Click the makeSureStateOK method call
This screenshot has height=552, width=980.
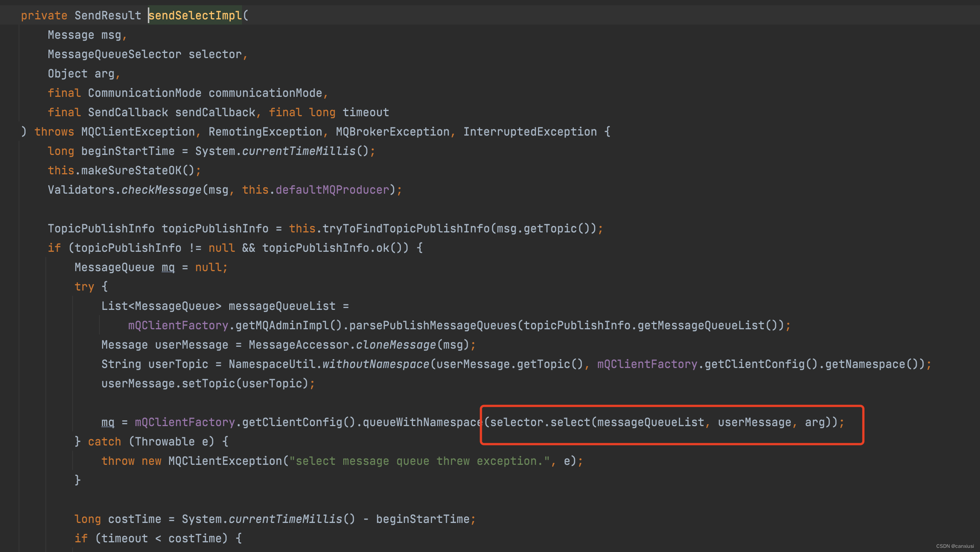131,170
